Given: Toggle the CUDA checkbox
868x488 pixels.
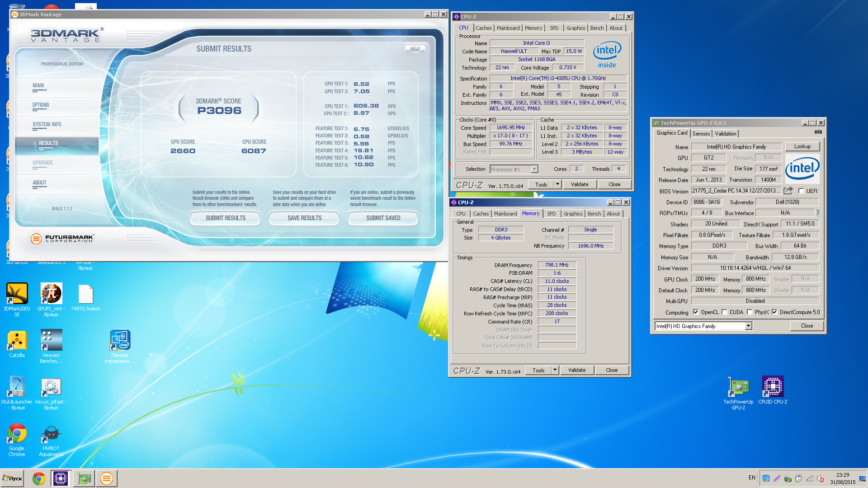Looking at the screenshot, I should point(724,312).
